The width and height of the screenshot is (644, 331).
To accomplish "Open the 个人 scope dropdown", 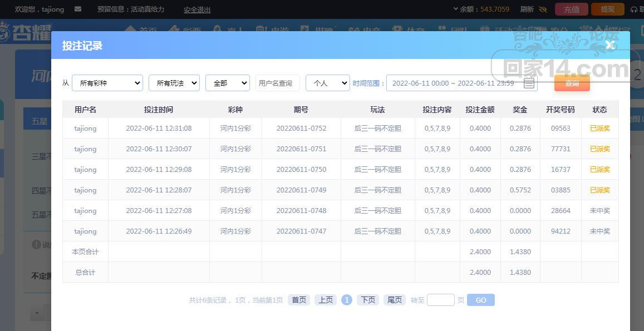I will click(x=327, y=83).
